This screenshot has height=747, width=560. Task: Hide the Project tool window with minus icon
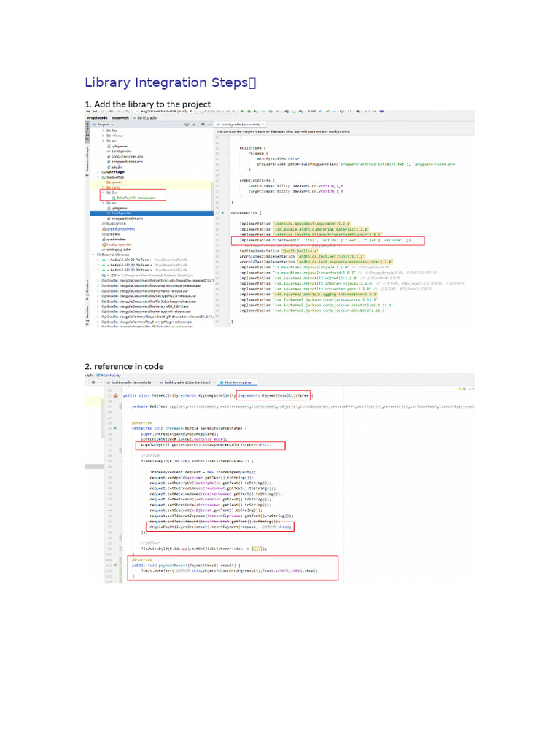(x=209, y=124)
